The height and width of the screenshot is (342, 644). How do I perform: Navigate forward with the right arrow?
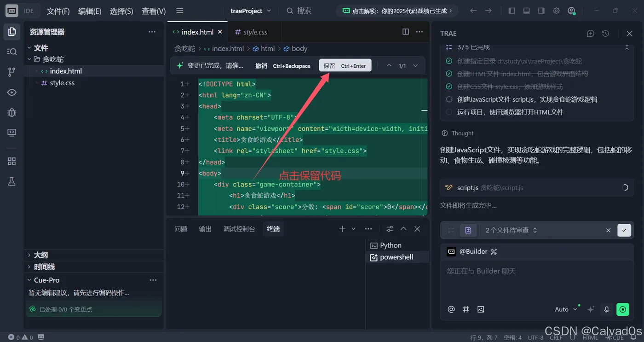point(489,11)
